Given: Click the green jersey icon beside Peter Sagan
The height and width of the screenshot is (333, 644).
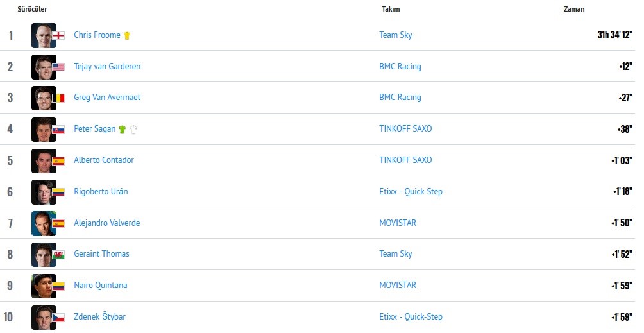Looking at the screenshot, I should click(123, 129).
